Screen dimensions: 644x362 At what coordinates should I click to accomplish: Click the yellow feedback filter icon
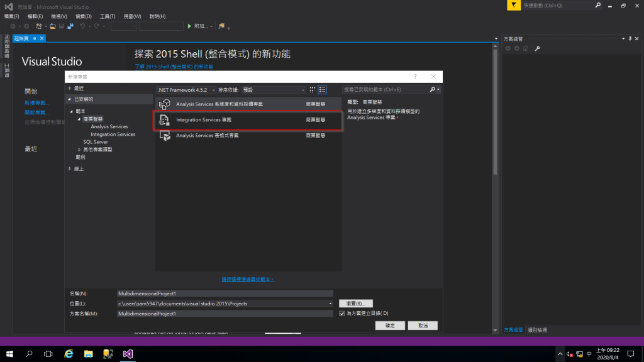pos(513,5)
